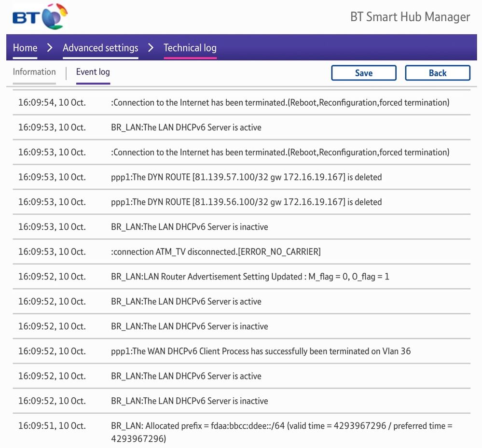Click the arrow after Home breadcrumb
The image size is (482, 448).
click(x=50, y=48)
